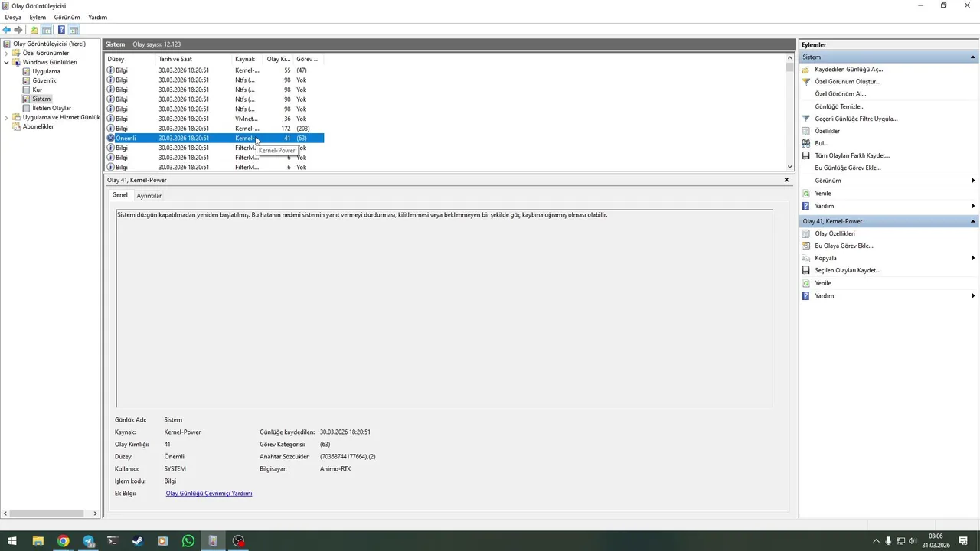Image resolution: width=980 pixels, height=551 pixels.
Task: Click the blue Help toolbar icon
Action: [61, 30]
